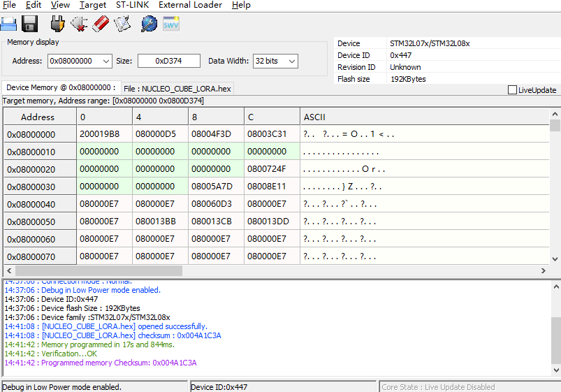
Task: Click log line Memory programmed in 17s
Action: pos(89,344)
